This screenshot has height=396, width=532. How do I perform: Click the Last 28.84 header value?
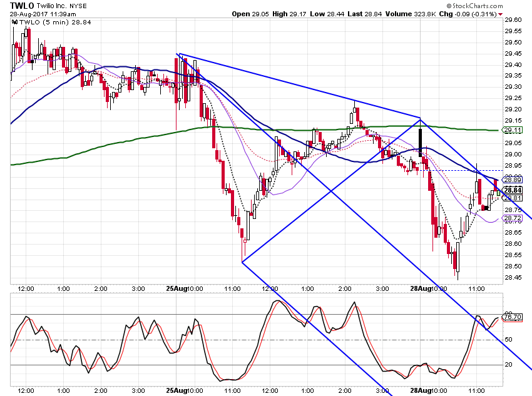click(364, 14)
